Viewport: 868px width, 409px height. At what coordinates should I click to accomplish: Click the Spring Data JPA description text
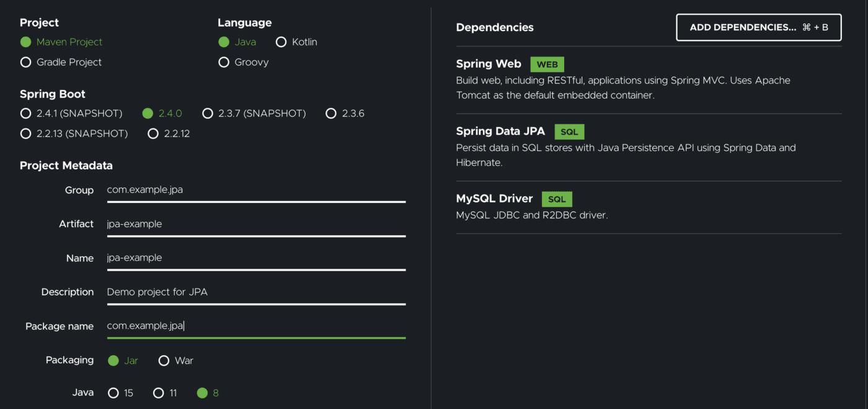click(626, 155)
